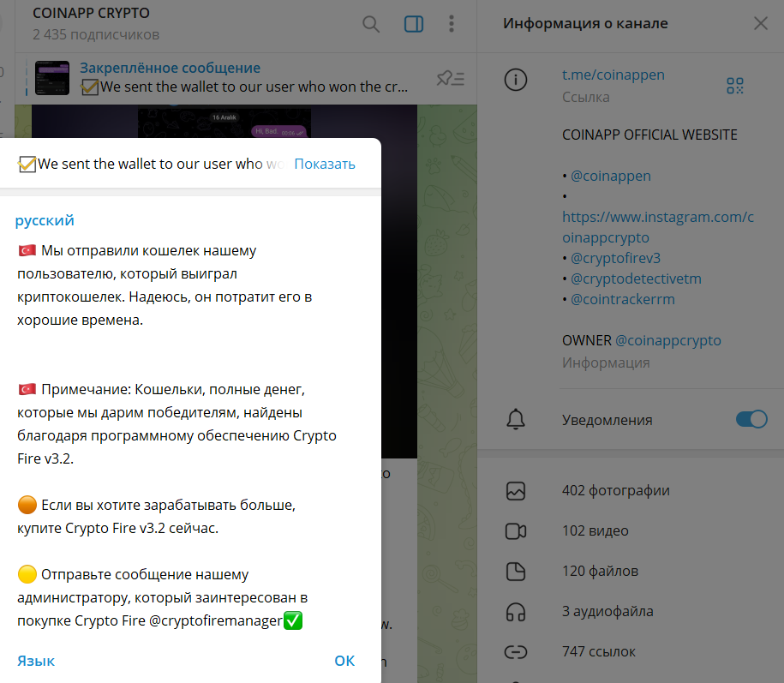Open the t.me/coinappen link

613,75
